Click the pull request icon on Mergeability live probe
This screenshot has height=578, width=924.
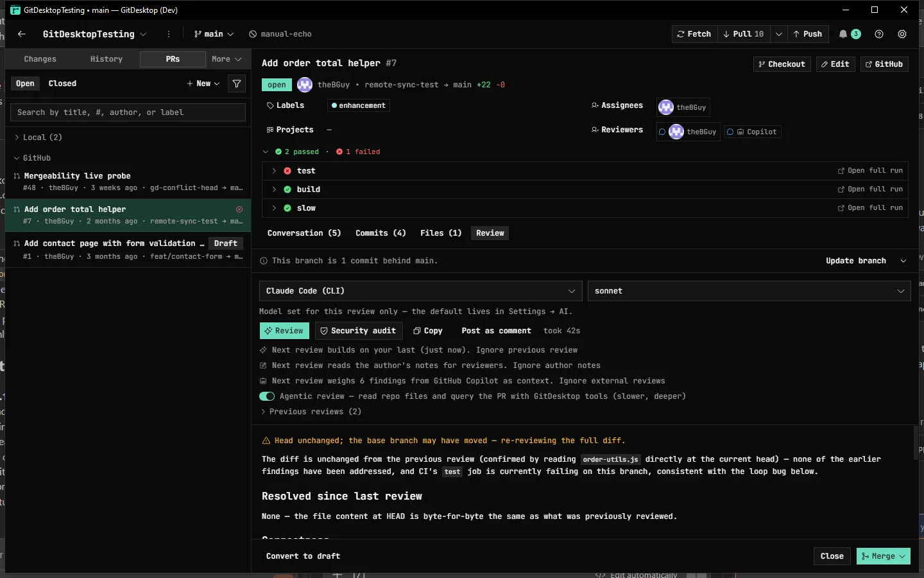click(17, 176)
